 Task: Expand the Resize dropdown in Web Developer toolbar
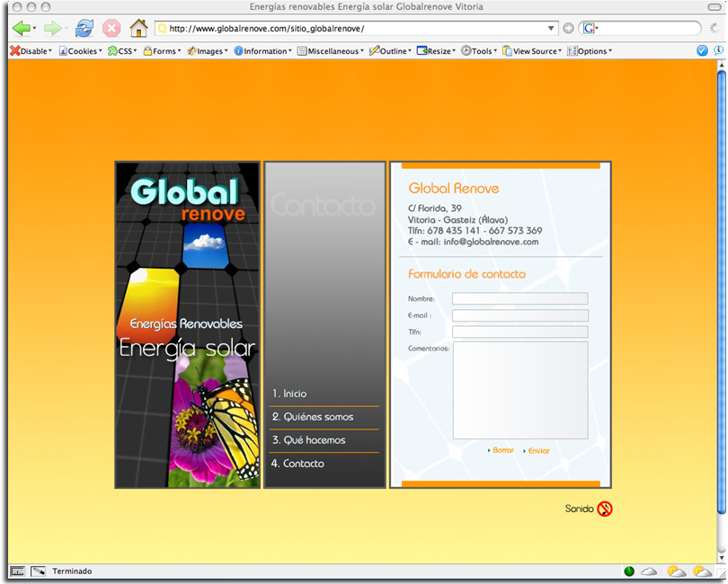click(x=437, y=51)
